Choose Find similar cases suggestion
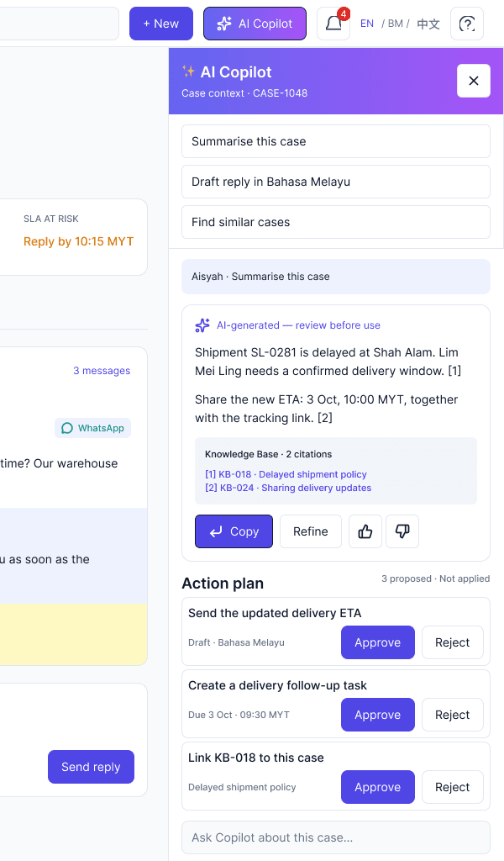Screen dimensions: 504x861 [336, 222]
